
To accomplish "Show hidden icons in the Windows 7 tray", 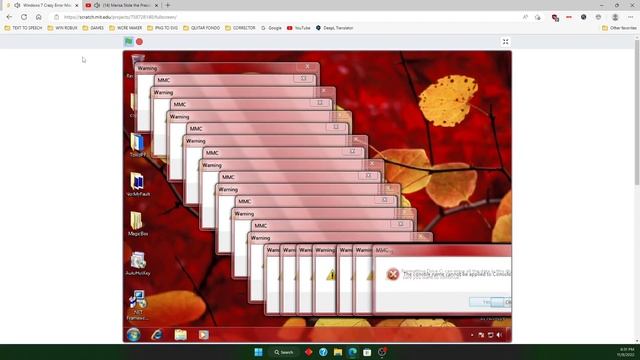I will [472, 335].
